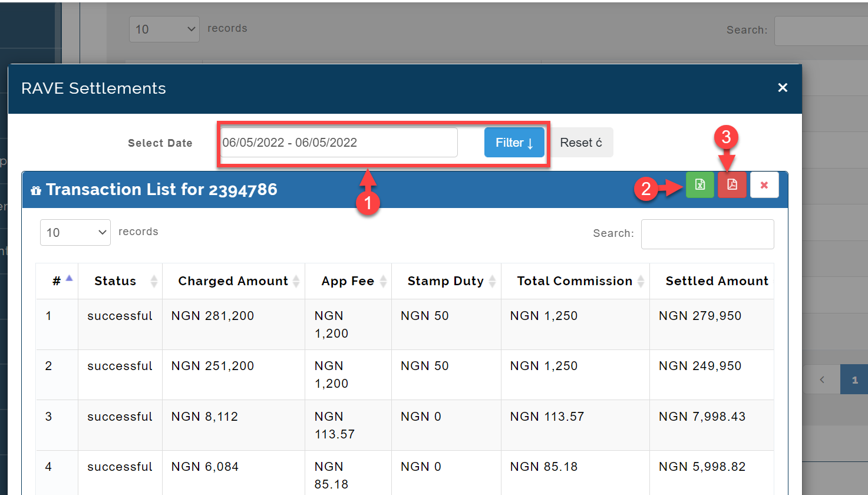868x495 pixels.
Task: Select charged amount NGN 6,084
Action: [205, 467]
